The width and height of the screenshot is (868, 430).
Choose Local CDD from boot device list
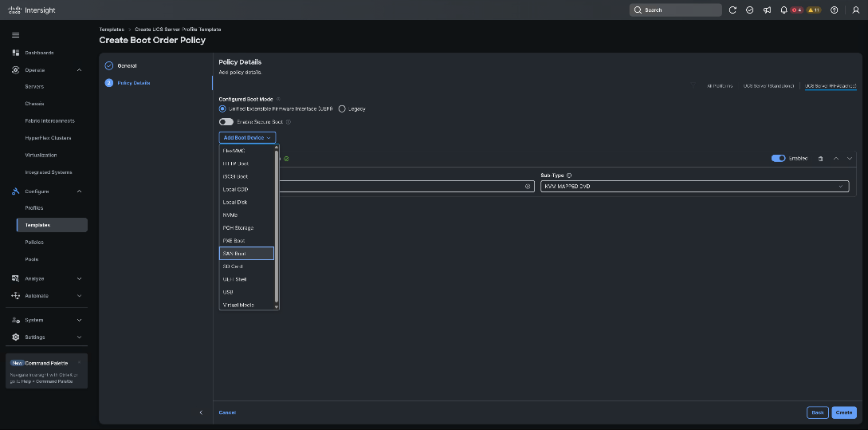click(247, 190)
